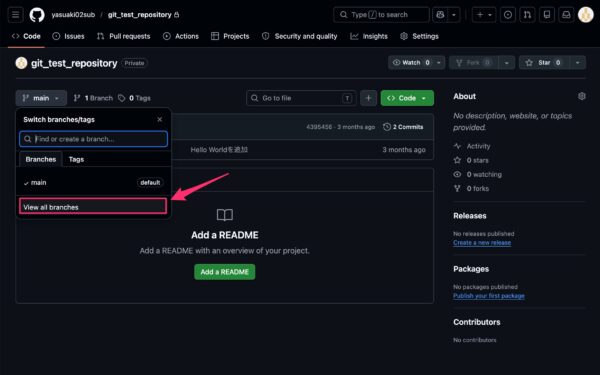Open the Copilot chat icon
The width and height of the screenshot is (600, 375).
click(x=440, y=15)
